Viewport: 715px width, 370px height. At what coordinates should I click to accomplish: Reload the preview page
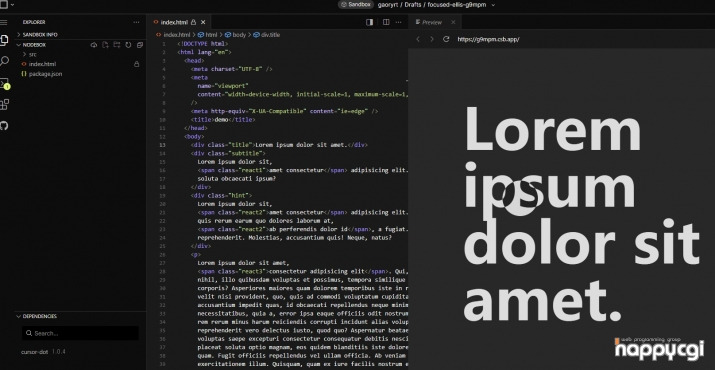coord(446,39)
